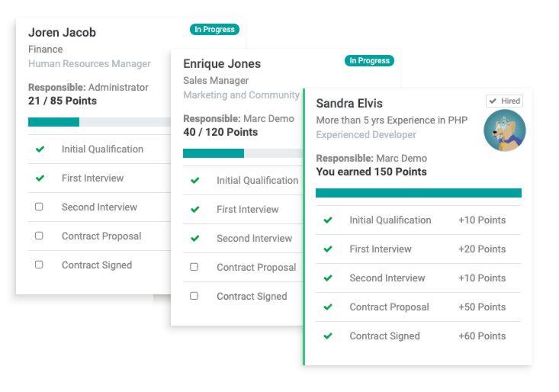This screenshot has height=392, width=559.
Task: Click the In Progress badge on Enrique's card
Action: point(369,61)
